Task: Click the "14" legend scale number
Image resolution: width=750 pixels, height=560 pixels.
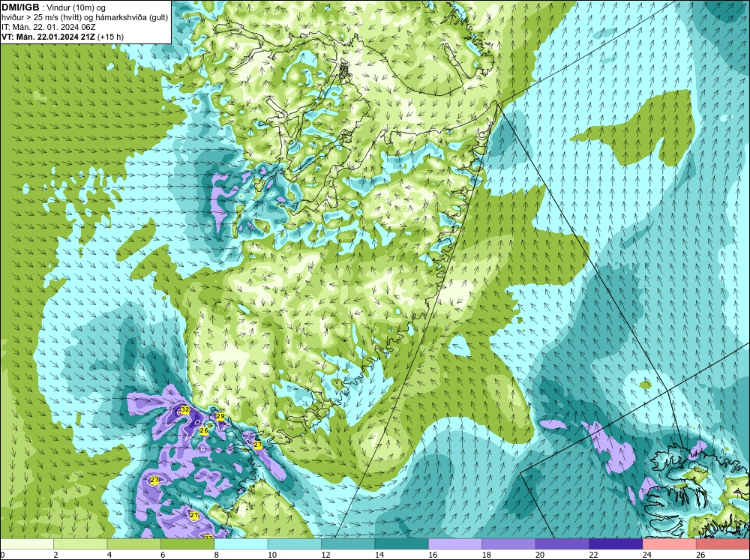Action: tap(379, 555)
